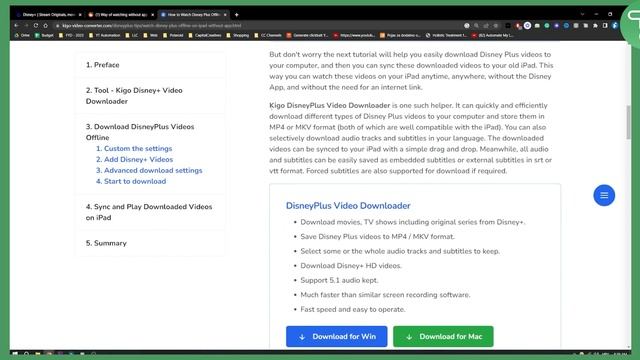640x360 pixels.
Task: Click bold 'Kigo DisneyPlus Video Downloader' text
Action: coord(329,105)
